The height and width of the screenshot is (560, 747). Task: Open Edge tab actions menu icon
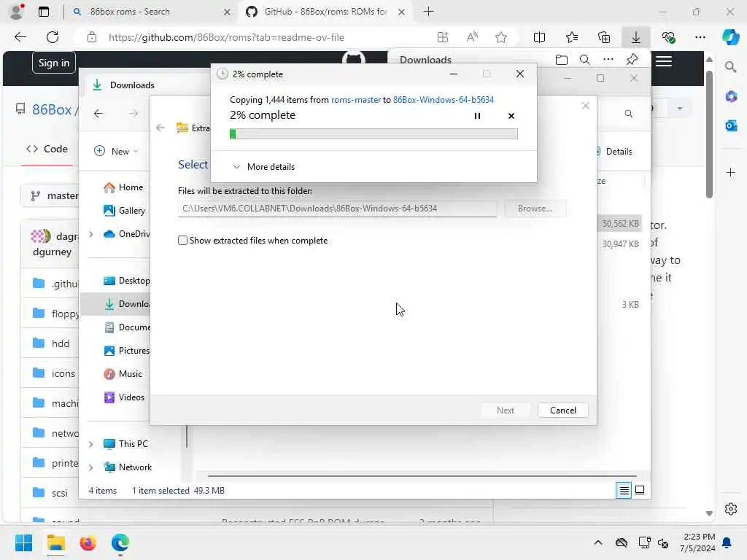pos(43,12)
